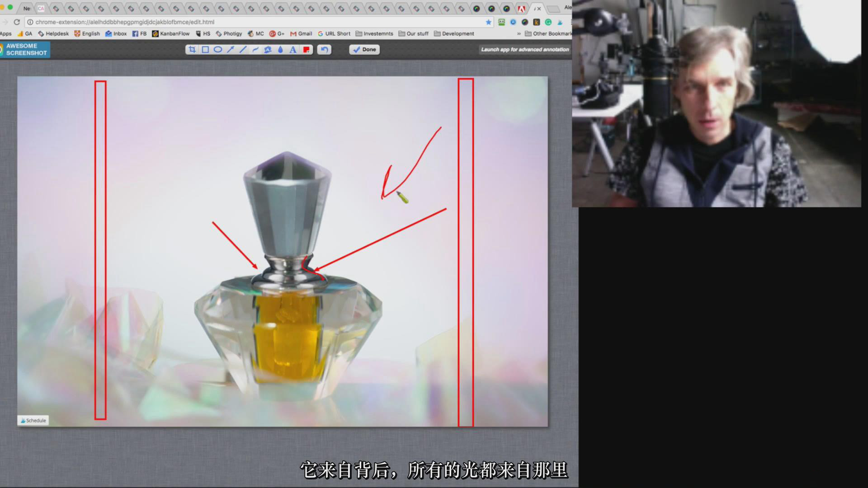Switch to the Adobe tab
Viewport: 868px width, 488px height.
tap(521, 9)
